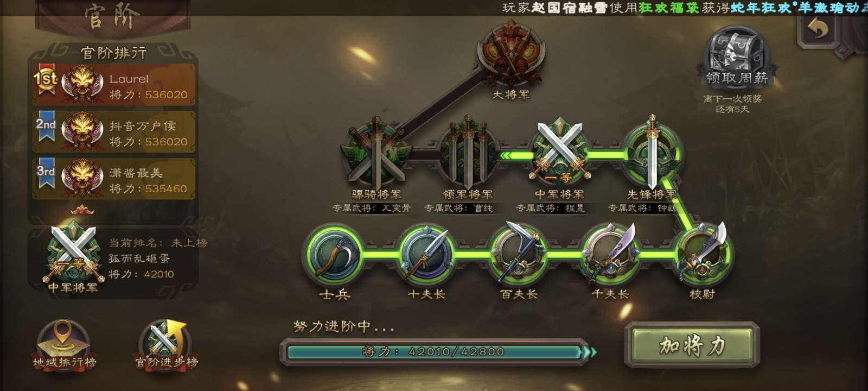
Task: Select the 千夫长 blade icon
Action: pyautogui.click(x=610, y=254)
